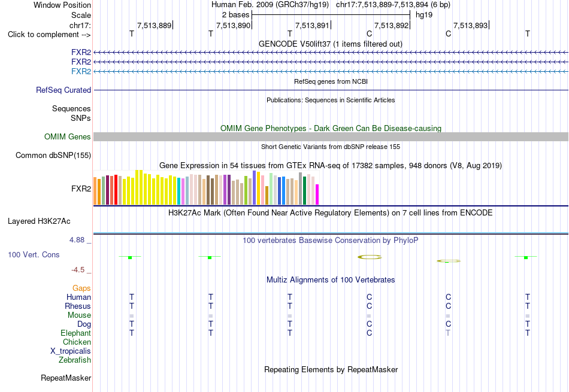Click the hg19 label beside scale bar
The height and width of the screenshot is (392, 569).
pos(424,15)
